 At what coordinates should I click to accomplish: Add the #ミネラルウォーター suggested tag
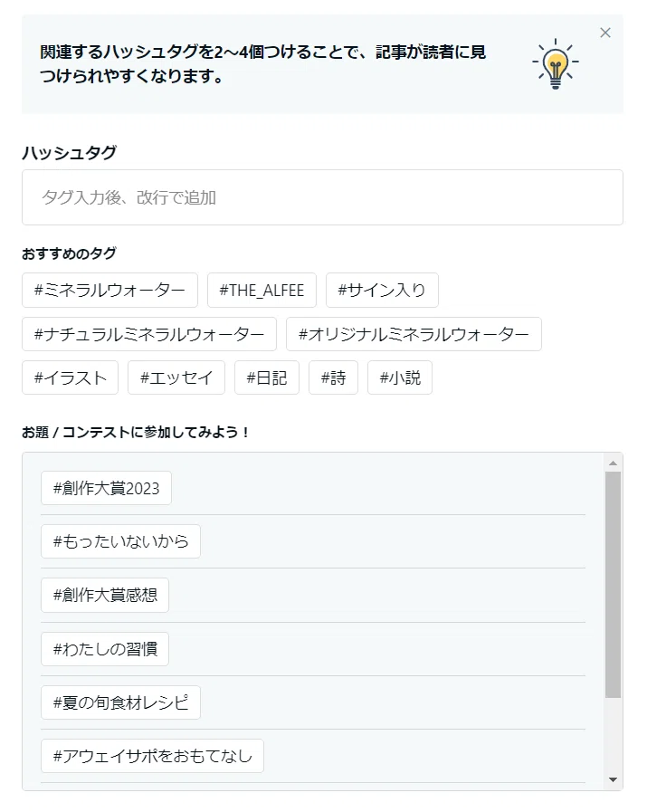pyautogui.click(x=109, y=290)
